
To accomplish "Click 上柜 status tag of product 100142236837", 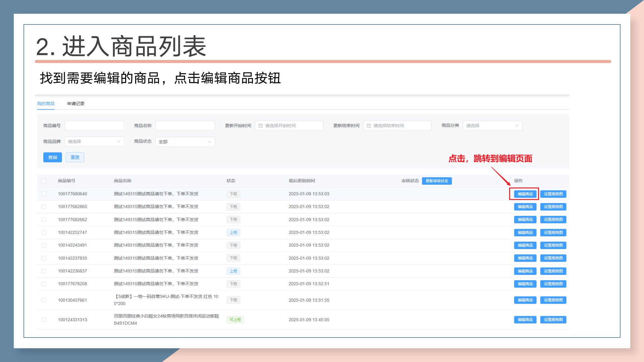I will (x=233, y=271).
